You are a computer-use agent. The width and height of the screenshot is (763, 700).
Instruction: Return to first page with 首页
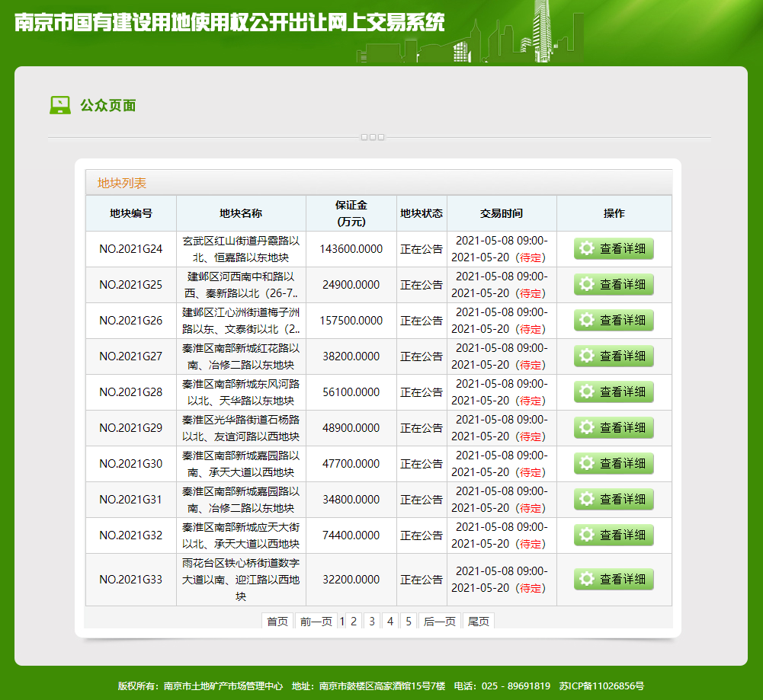point(277,622)
